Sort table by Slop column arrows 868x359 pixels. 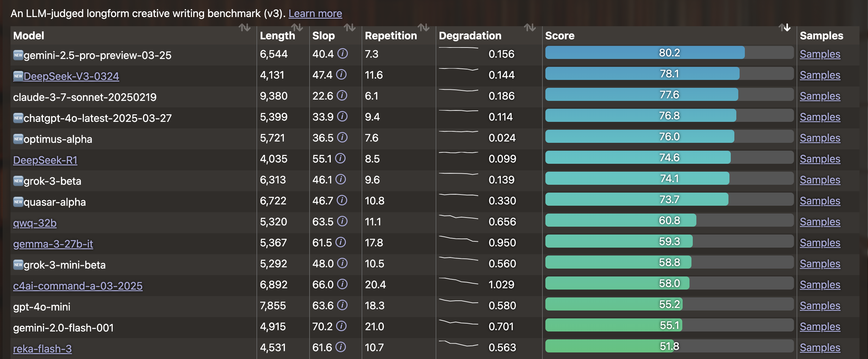click(349, 28)
